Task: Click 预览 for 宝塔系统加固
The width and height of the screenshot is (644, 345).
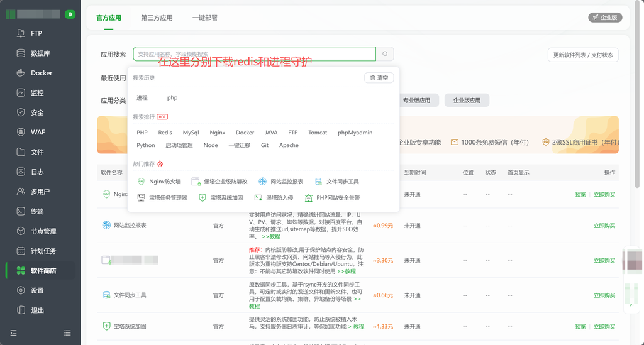Action: [580, 327]
